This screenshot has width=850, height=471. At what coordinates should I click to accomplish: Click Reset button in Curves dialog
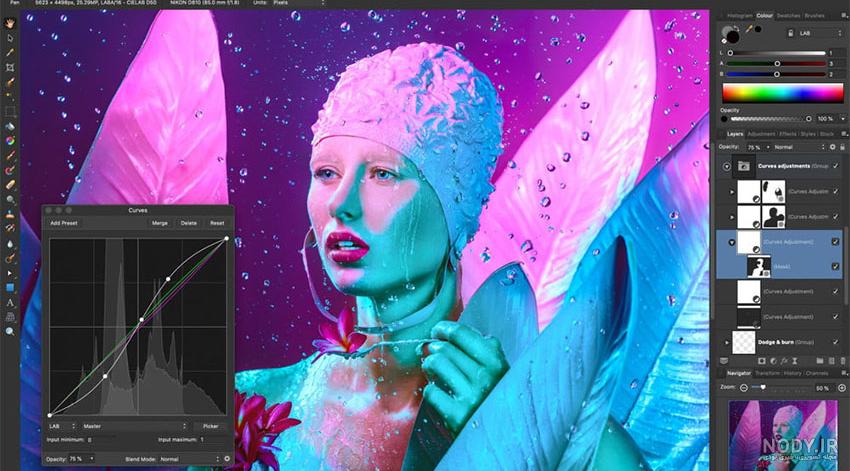click(217, 223)
